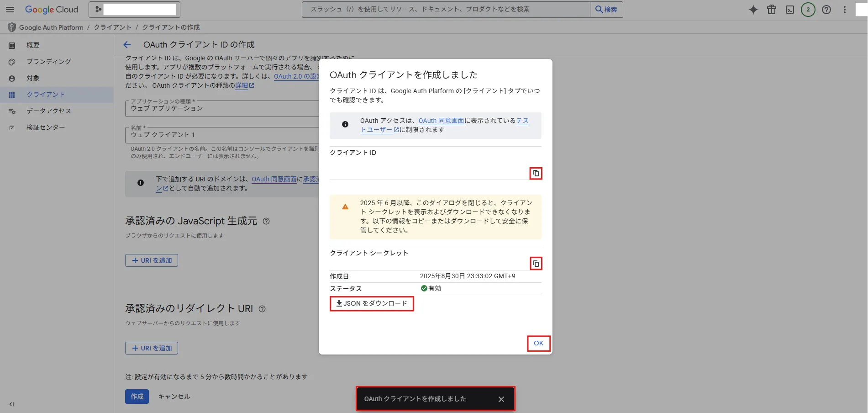Click クライアント breadcrumb link
This screenshot has width=868, height=413.
[x=112, y=27]
